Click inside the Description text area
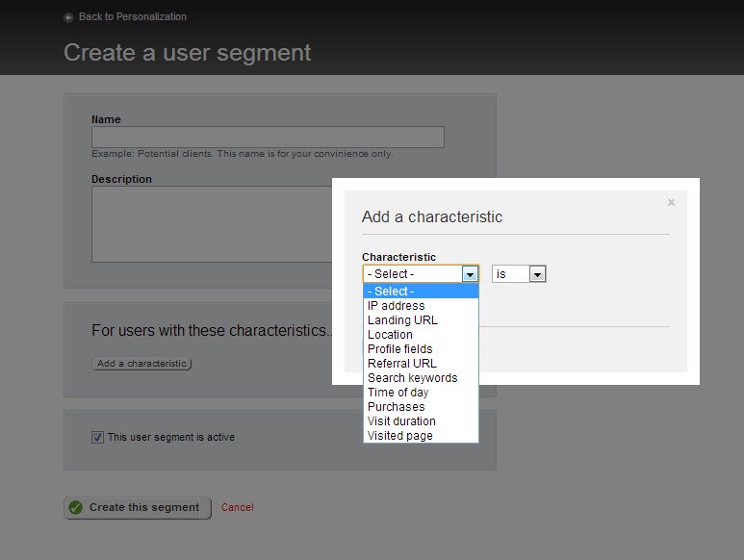744x560 pixels. [212, 224]
